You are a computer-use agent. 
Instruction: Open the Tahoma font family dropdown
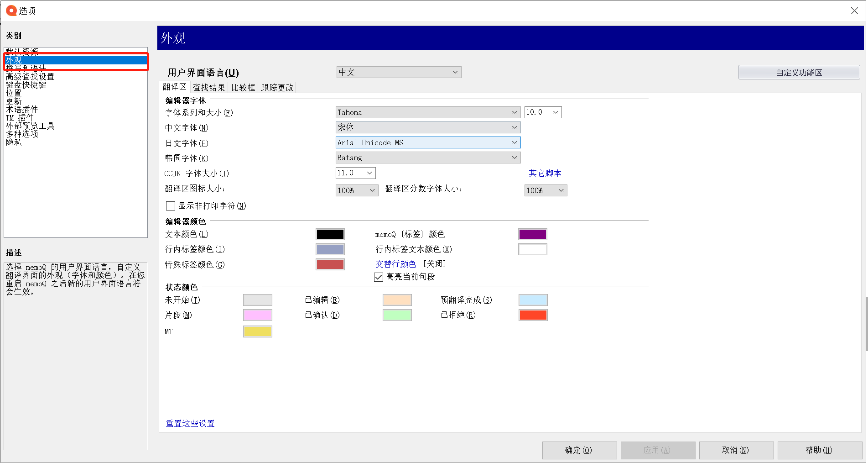click(x=428, y=112)
